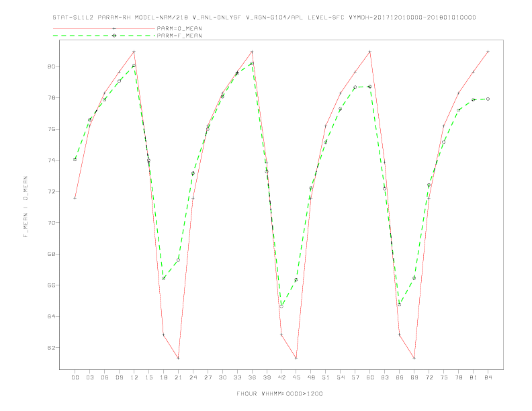Click x-axis forecast hour label 21

[x=179, y=377]
